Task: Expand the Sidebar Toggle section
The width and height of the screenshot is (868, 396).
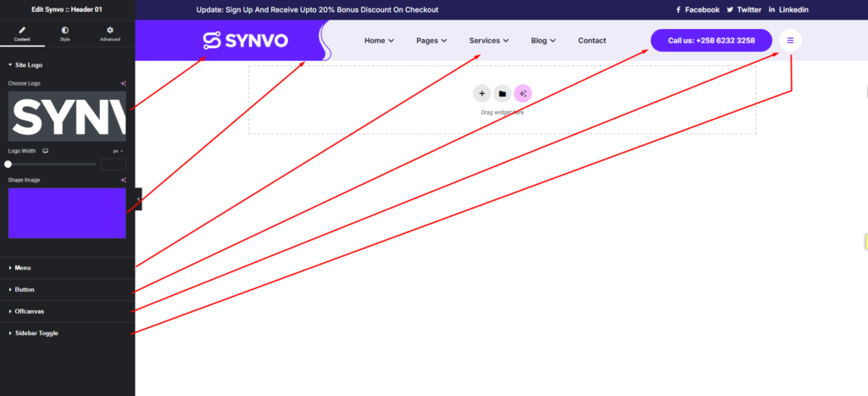Action: (x=36, y=333)
